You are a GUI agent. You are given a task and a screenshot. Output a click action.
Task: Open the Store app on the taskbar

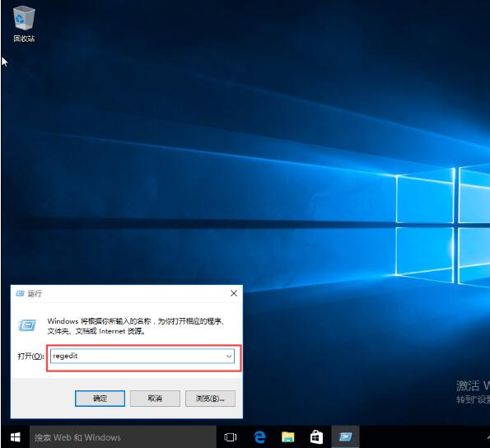coord(316,437)
